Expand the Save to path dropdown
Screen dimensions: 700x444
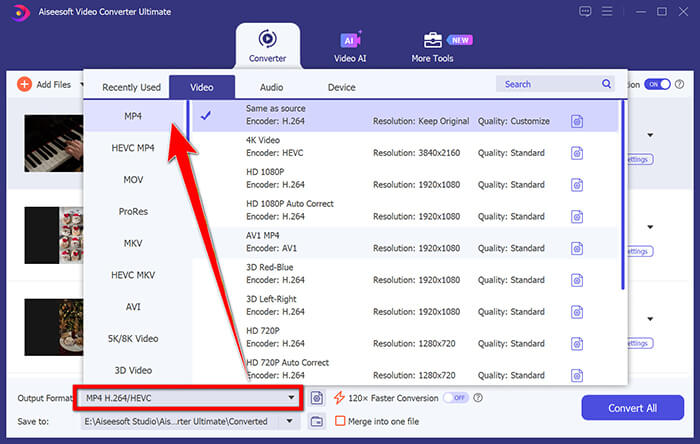(x=291, y=422)
